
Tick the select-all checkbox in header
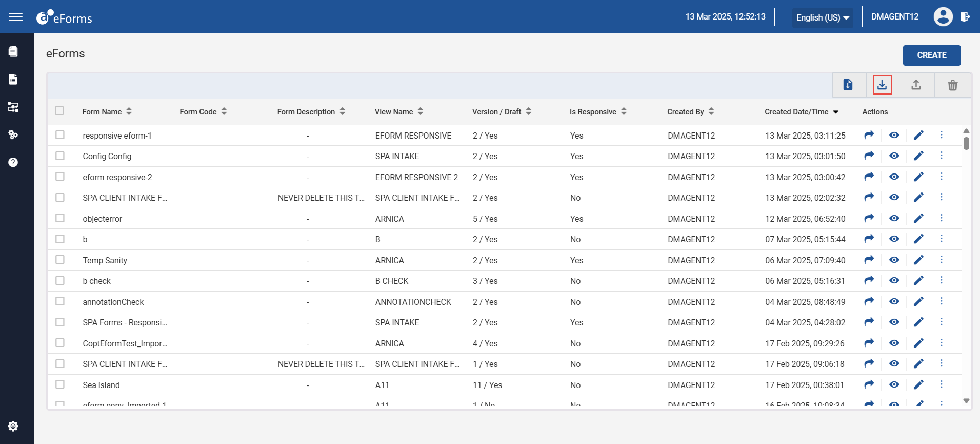[59, 111]
